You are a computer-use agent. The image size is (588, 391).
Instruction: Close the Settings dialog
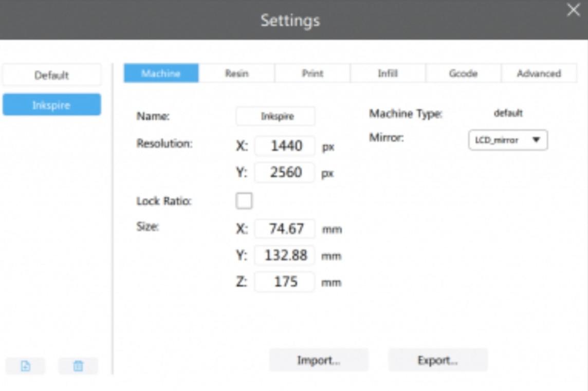click(573, 10)
